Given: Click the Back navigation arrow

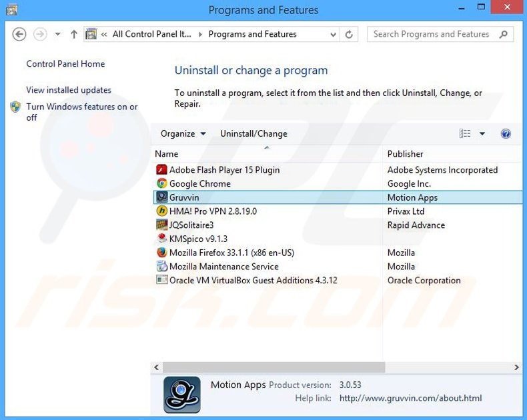Looking at the screenshot, I should point(19,34).
